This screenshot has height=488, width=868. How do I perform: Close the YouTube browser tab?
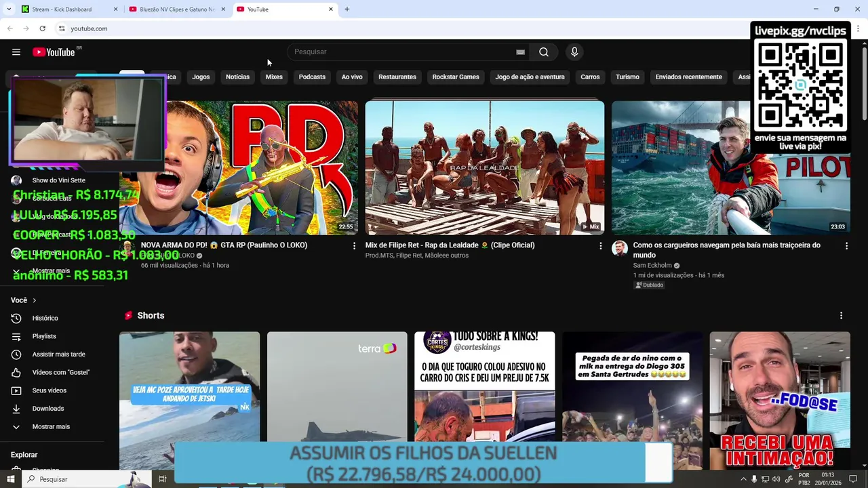point(331,9)
